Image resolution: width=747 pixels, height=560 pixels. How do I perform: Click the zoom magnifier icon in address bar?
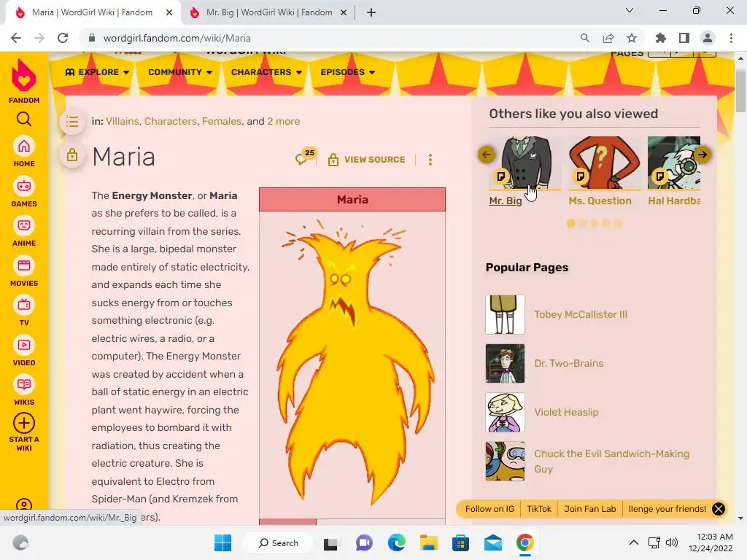click(585, 38)
